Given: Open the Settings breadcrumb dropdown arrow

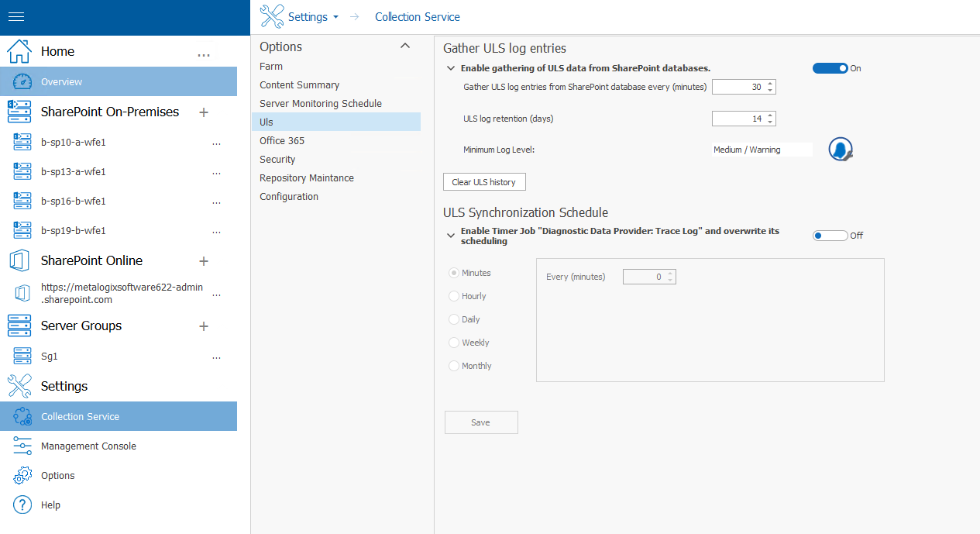Looking at the screenshot, I should [x=335, y=17].
